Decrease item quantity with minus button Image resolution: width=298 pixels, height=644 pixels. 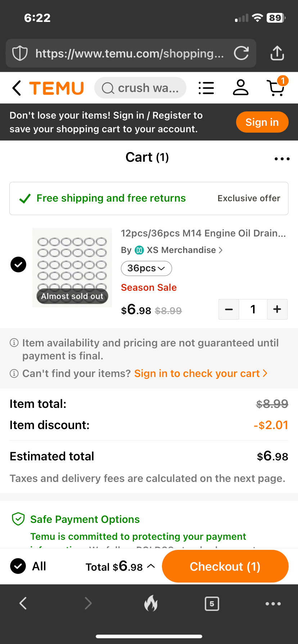pyautogui.click(x=229, y=309)
